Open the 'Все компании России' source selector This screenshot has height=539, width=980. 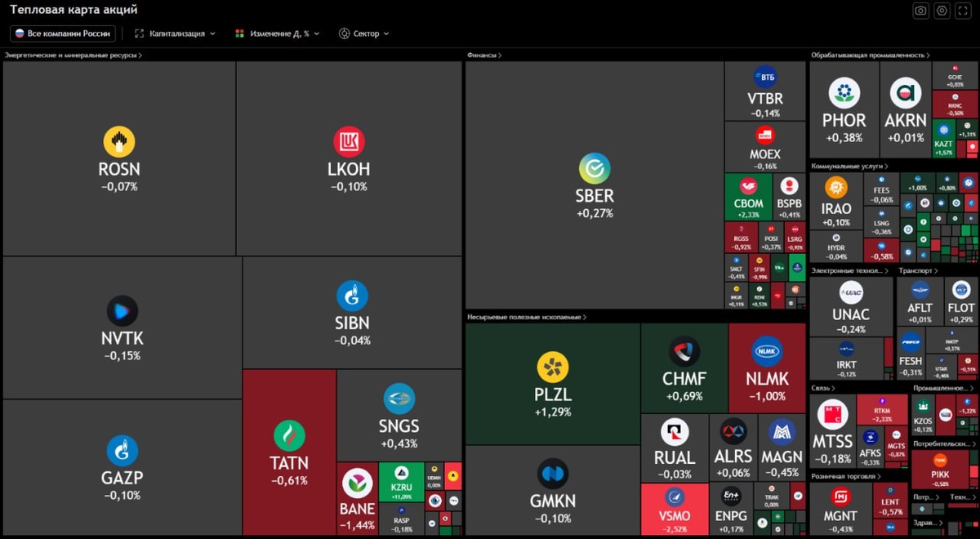tap(63, 33)
